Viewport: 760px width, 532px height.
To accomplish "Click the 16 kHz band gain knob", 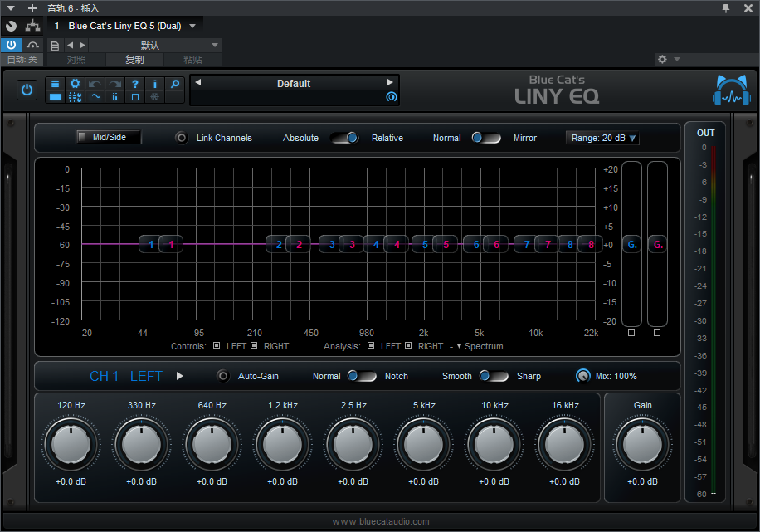I will tap(565, 444).
